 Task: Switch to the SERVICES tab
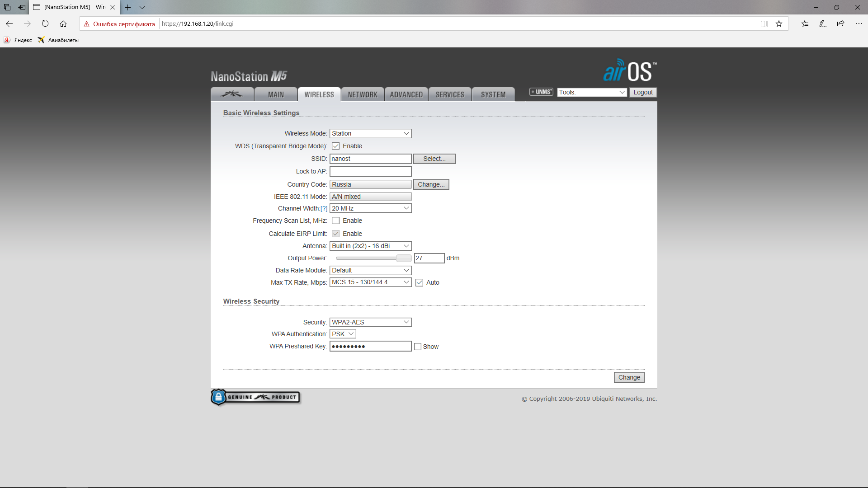click(x=450, y=94)
